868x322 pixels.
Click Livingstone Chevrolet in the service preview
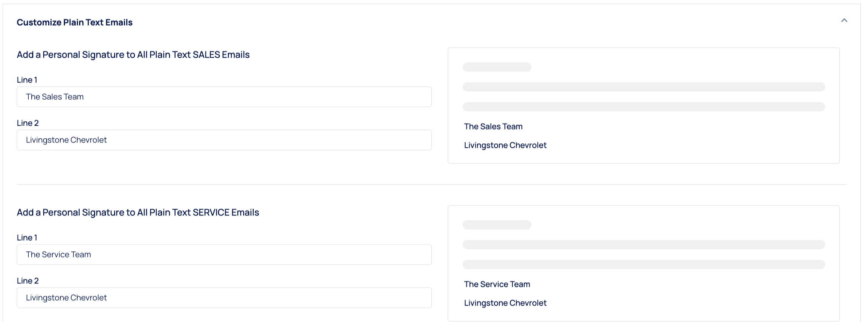point(505,303)
